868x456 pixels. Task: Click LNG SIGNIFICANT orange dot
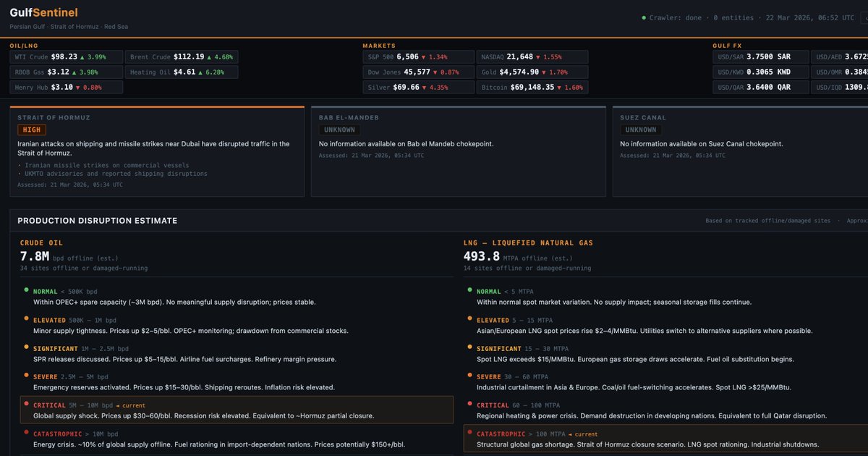pyautogui.click(x=469, y=347)
